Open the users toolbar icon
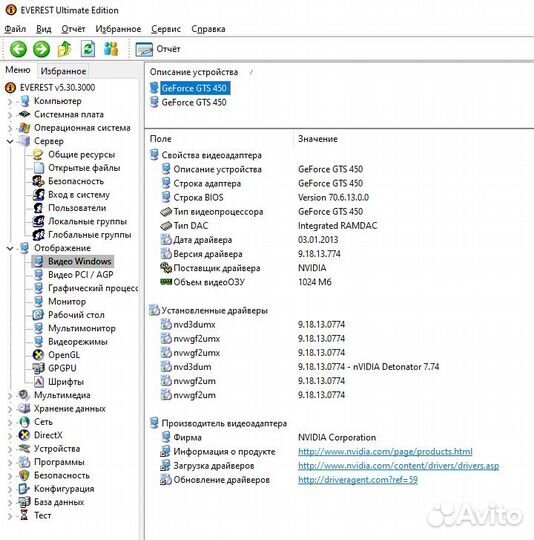The width and height of the screenshot is (534, 540). pyautogui.click(x=111, y=49)
